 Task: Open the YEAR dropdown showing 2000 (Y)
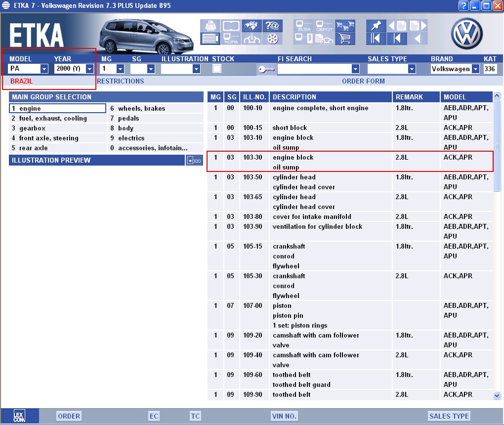pyautogui.click(x=89, y=69)
